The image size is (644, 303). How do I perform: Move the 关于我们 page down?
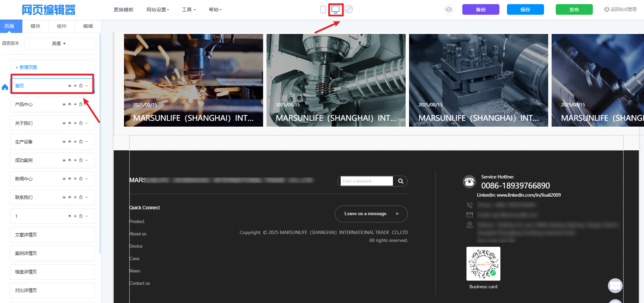pos(64,123)
